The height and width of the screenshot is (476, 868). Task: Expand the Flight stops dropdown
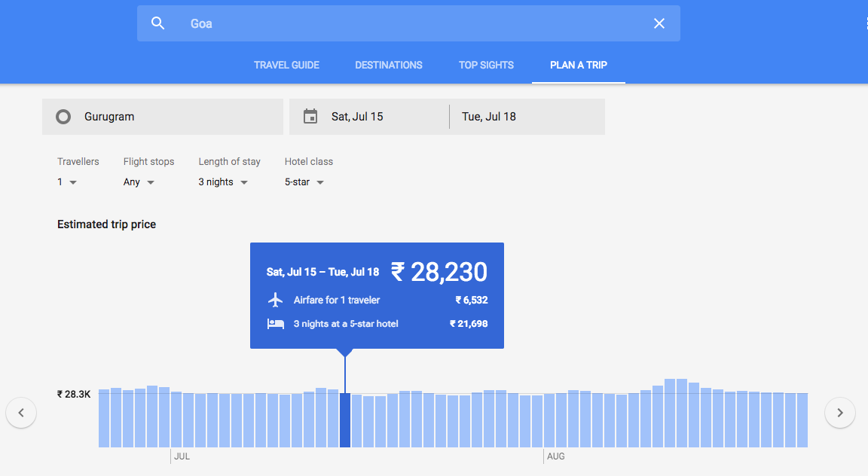[139, 182]
